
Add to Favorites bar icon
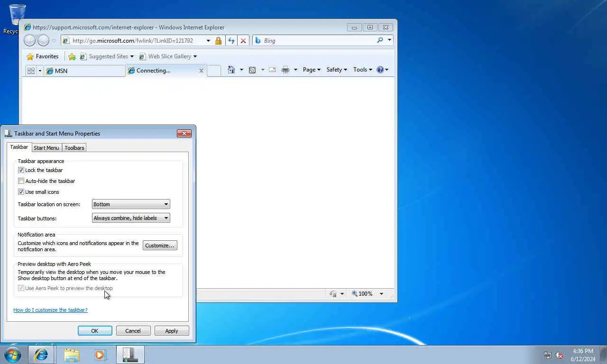pyautogui.click(x=72, y=56)
